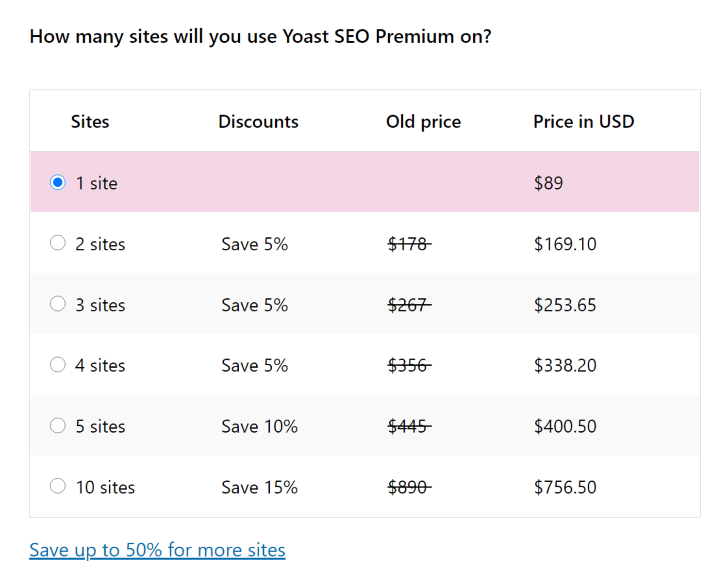Select the 3 sites radio button
The height and width of the screenshot is (570, 728).
coord(58,304)
